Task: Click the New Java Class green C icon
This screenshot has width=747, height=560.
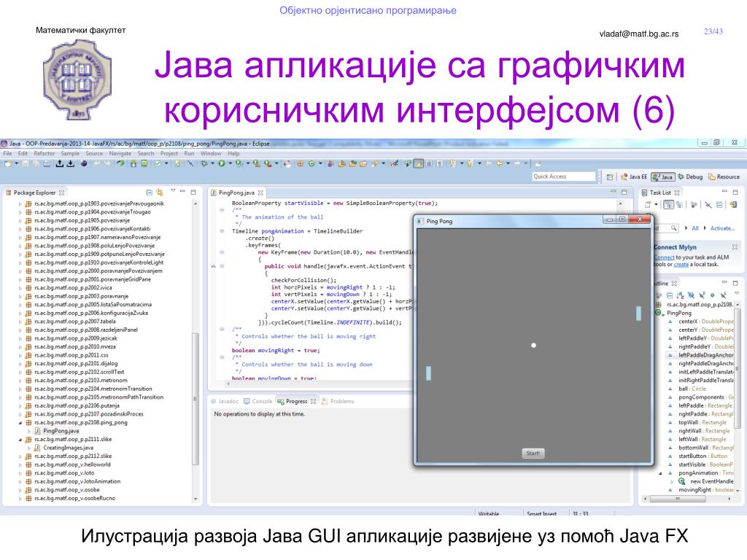Action: (x=311, y=164)
